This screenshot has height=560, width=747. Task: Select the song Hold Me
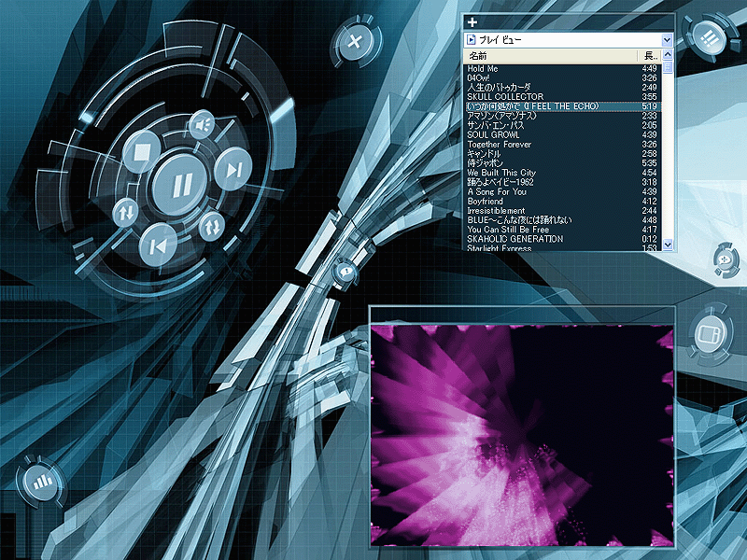coord(563,68)
